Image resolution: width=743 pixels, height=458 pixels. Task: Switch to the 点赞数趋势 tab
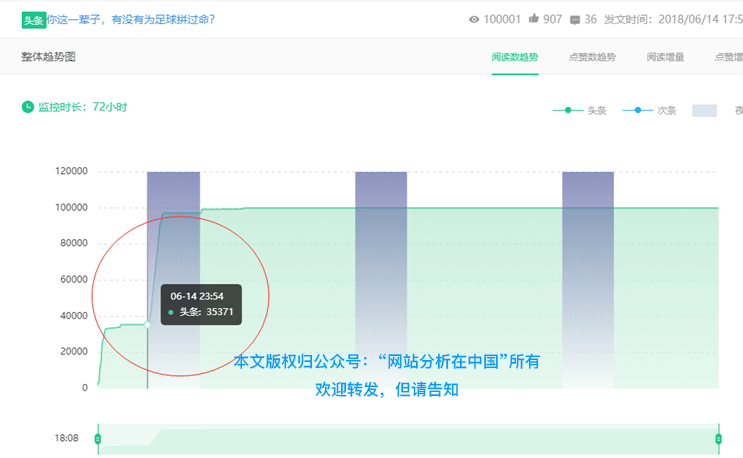pyautogui.click(x=592, y=57)
